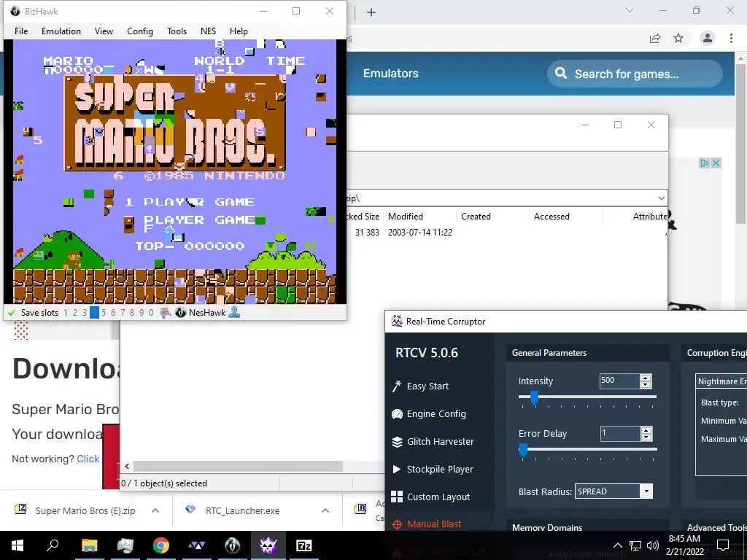Viewport: 747px width, 560px height.
Task: Open the BizHawk File menu
Action: point(21,31)
